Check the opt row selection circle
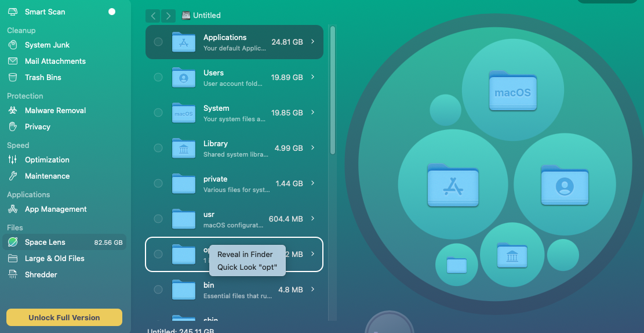 (158, 254)
